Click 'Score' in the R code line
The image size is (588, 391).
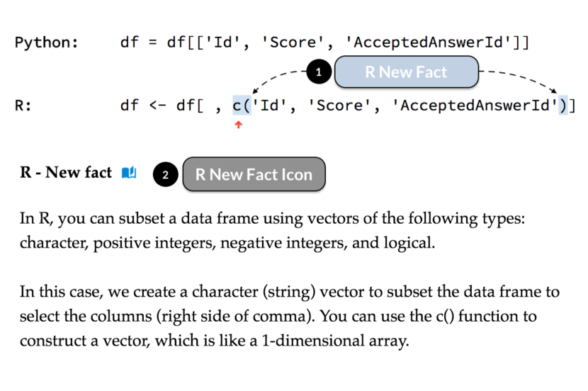tap(339, 106)
